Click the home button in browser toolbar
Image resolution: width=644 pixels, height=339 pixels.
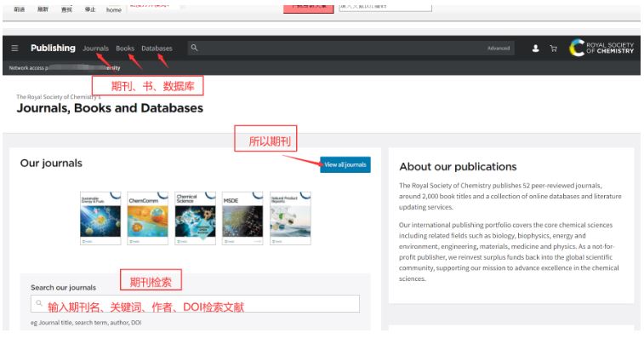[x=114, y=10]
